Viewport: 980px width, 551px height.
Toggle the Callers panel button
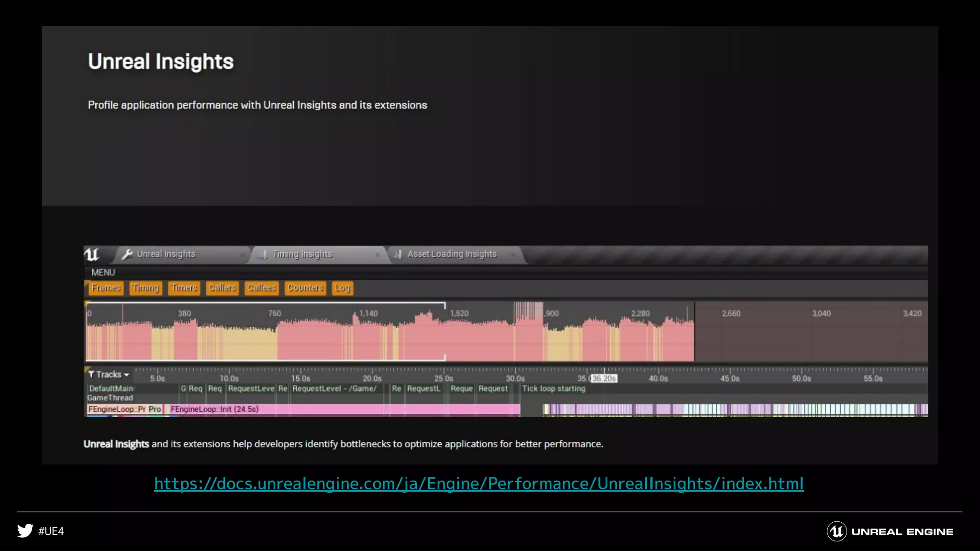pyautogui.click(x=222, y=288)
